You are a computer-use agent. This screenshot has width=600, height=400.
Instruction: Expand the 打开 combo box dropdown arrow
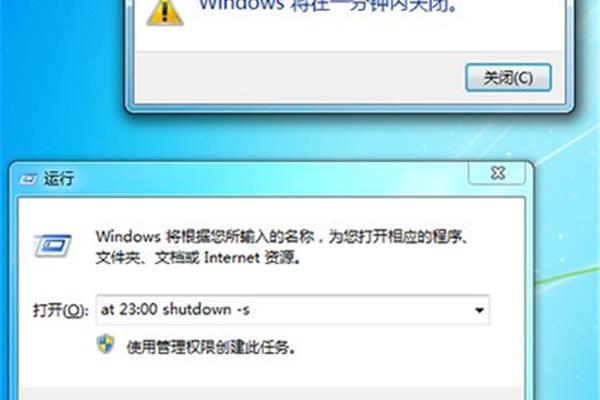tap(479, 310)
